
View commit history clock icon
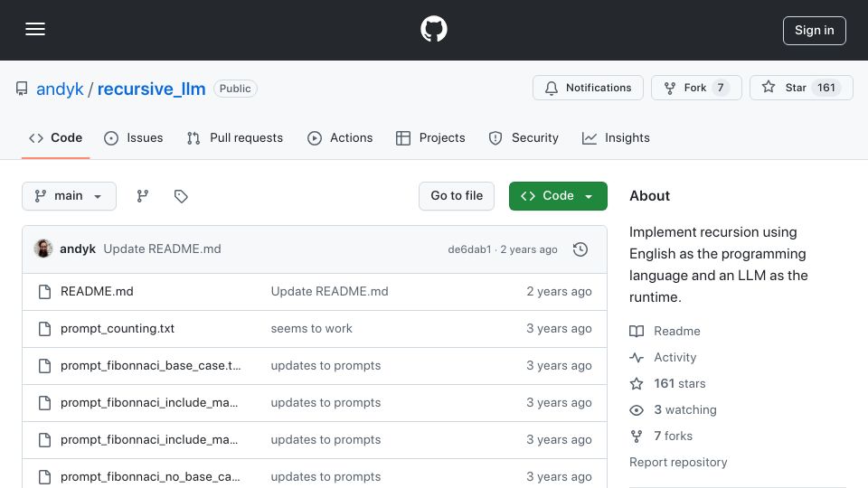[x=580, y=249]
